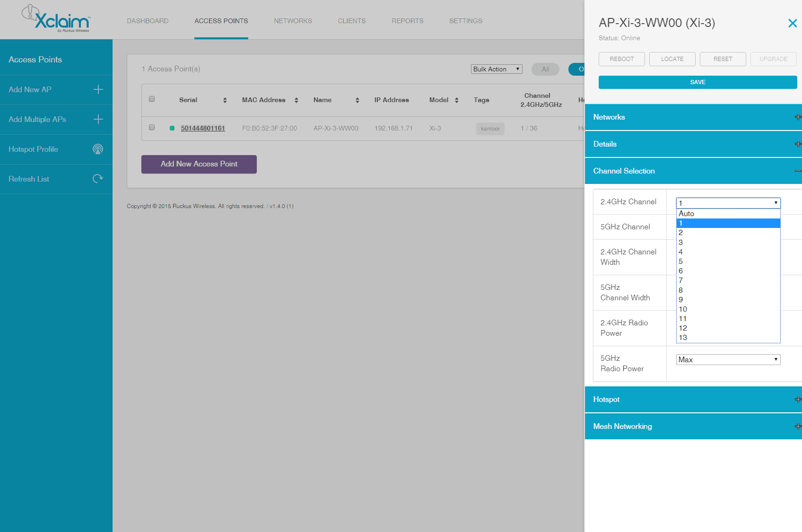Open the Bulk Action dropdown

[x=497, y=69]
